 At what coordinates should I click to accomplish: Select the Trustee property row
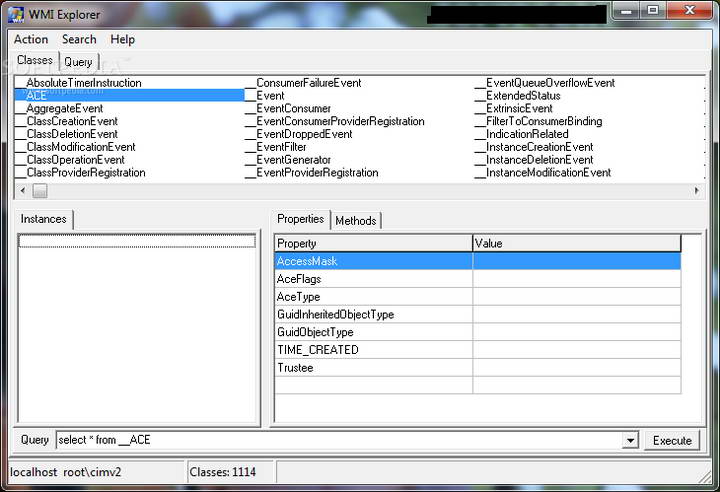tap(478, 368)
